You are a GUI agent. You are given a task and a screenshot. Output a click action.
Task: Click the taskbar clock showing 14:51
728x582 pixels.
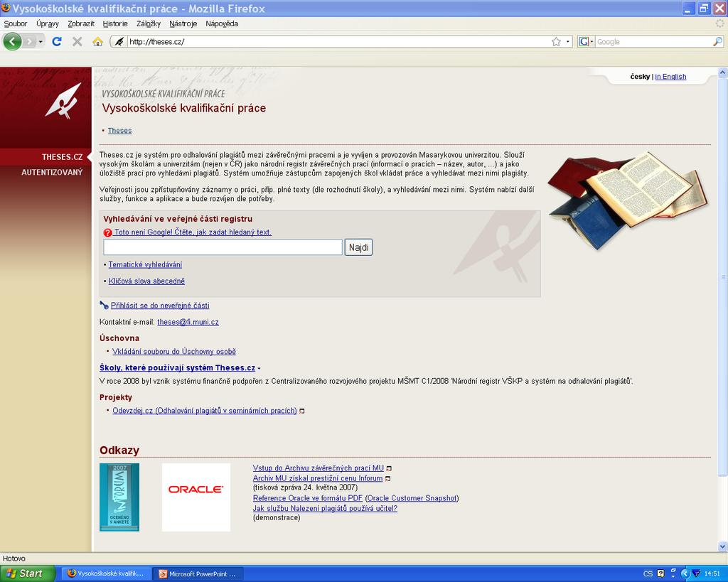point(712,574)
